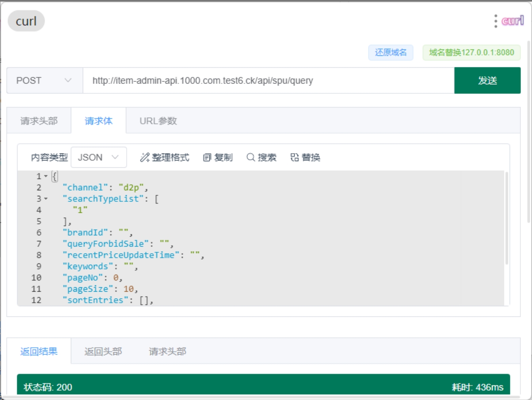Select the 请求体 tab
Viewport: 532px width, 400px height.
(99, 121)
